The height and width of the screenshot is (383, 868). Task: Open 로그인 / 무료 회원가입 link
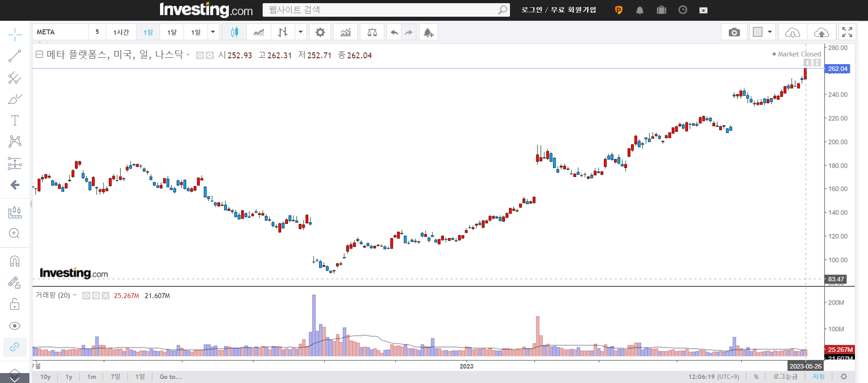click(x=559, y=10)
